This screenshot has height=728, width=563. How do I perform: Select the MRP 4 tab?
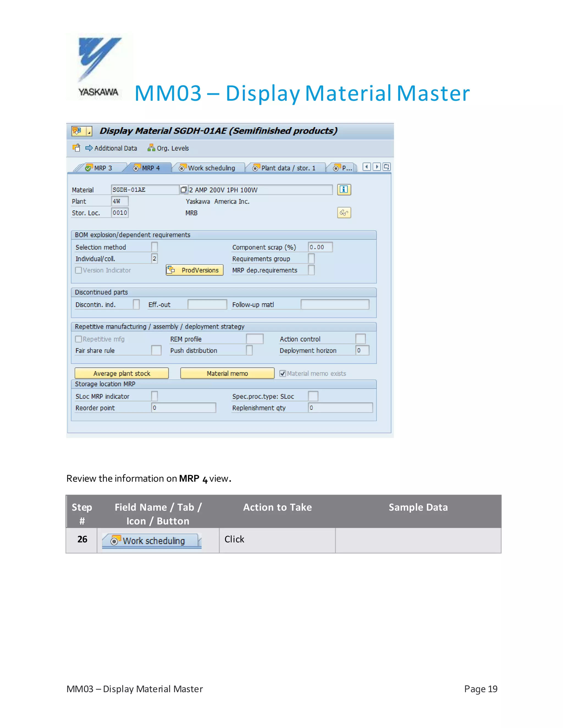tap(147, 168)
